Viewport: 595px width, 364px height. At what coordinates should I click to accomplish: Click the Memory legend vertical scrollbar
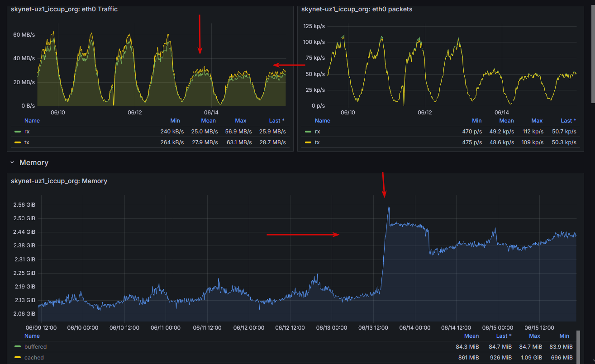pyautogui.click(x=578, y=347)
